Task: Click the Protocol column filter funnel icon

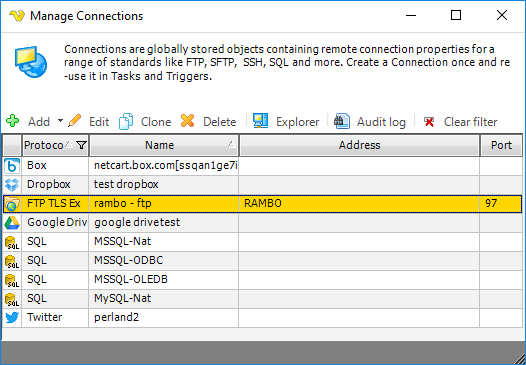Action: pos(81,145)
